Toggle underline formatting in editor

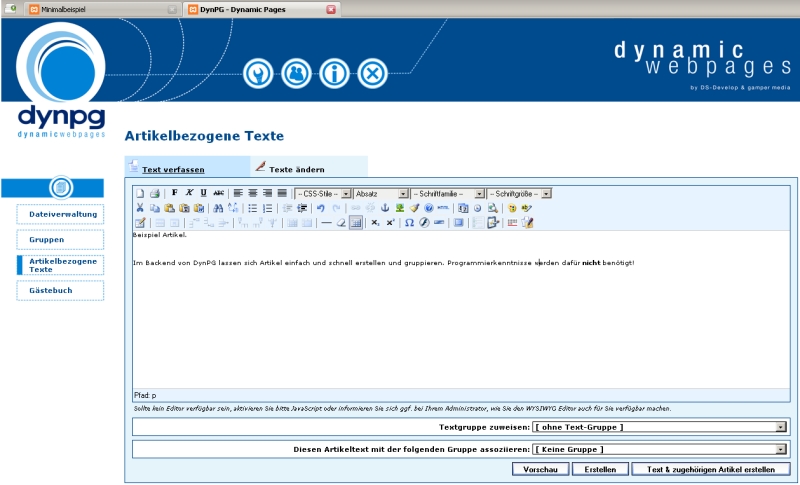click(204, 193)
